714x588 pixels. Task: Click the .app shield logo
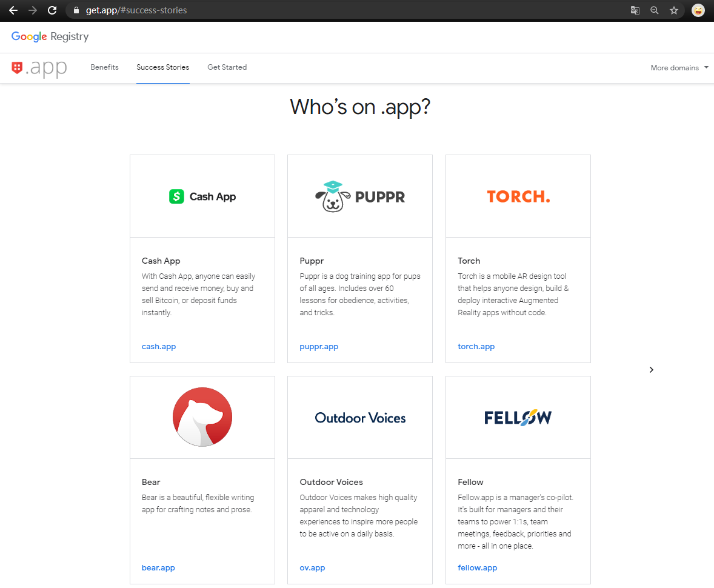(39, 68)
